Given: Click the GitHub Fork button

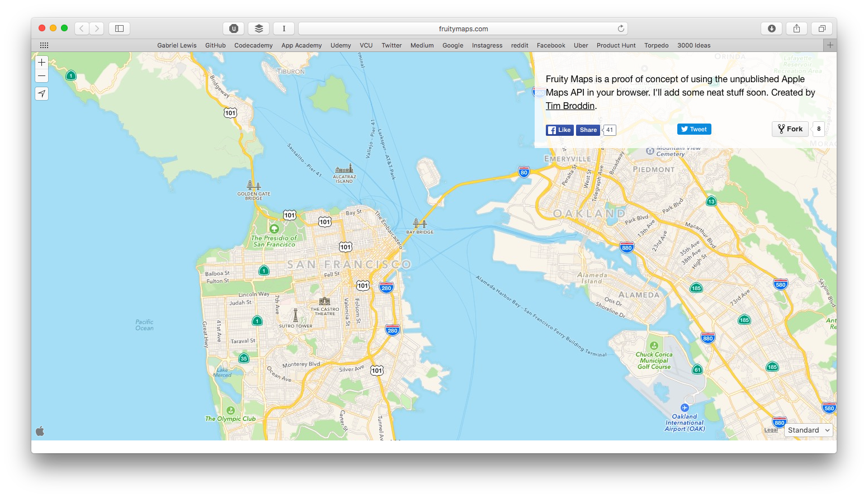Looking at the screenshot, I should [790, 129].
